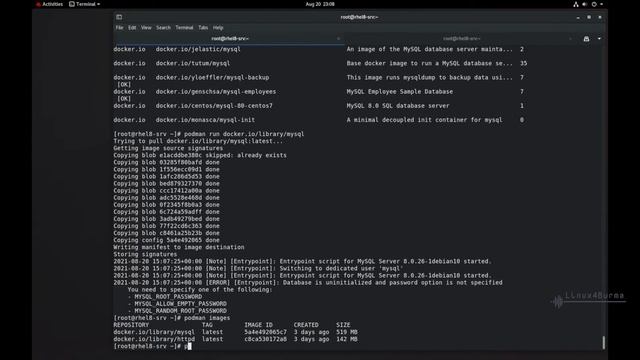Close the terminal window
The height and width of the screenshot is (360, 640).
600,17
